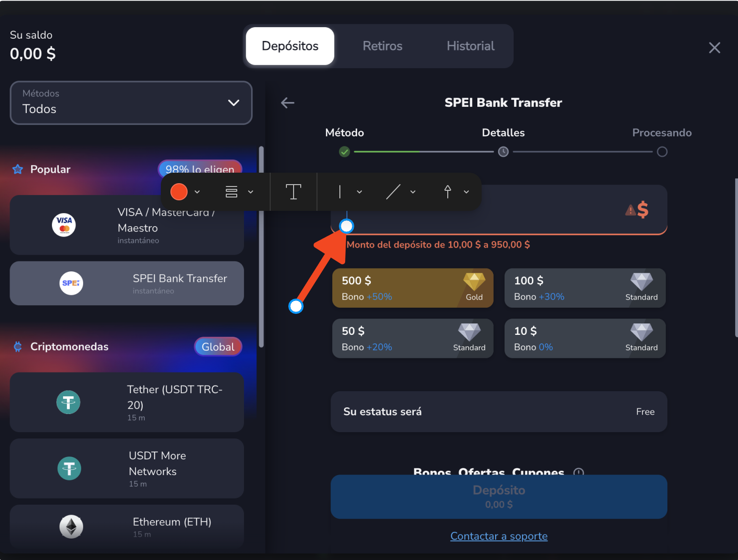The image size is (738, 560).
Task: Switch to the Retiros tab
Action: [x=382, y=46]
